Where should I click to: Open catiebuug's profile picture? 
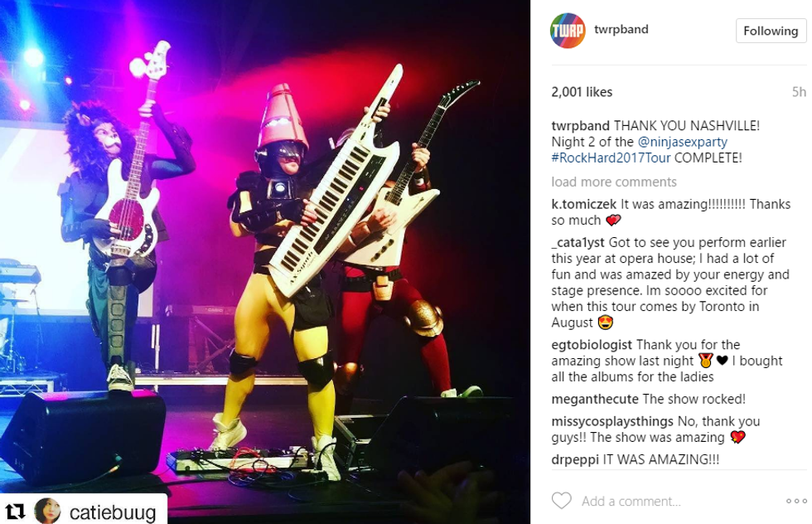coord(48,511)
